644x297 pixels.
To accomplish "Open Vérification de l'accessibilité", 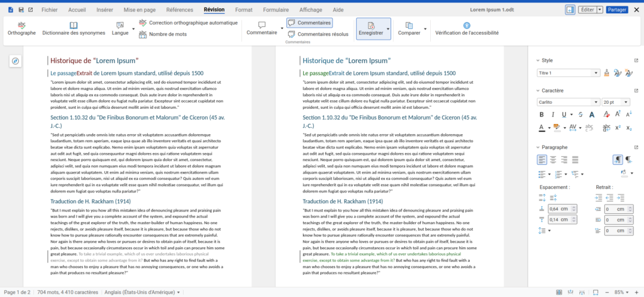I will pyautogui.click(x=466, y=25).
